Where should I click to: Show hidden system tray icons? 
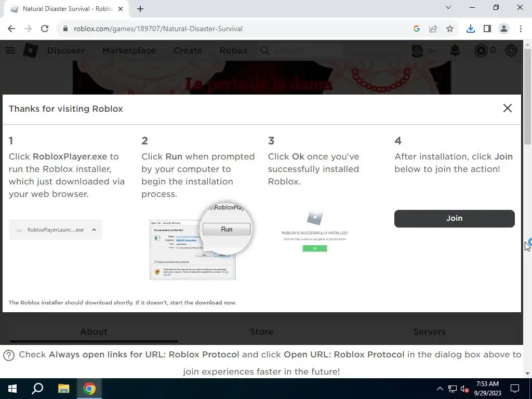click(x=440, y=389)
